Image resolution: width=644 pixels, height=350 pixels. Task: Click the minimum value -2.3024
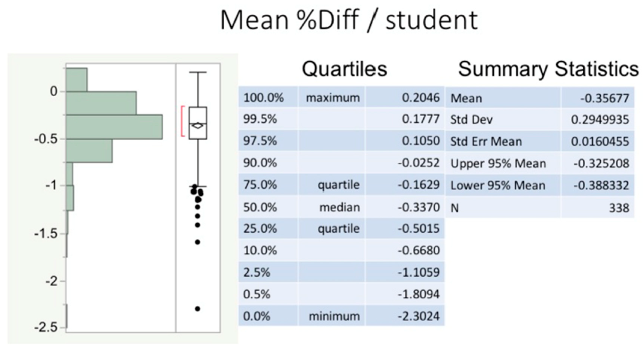419,316
